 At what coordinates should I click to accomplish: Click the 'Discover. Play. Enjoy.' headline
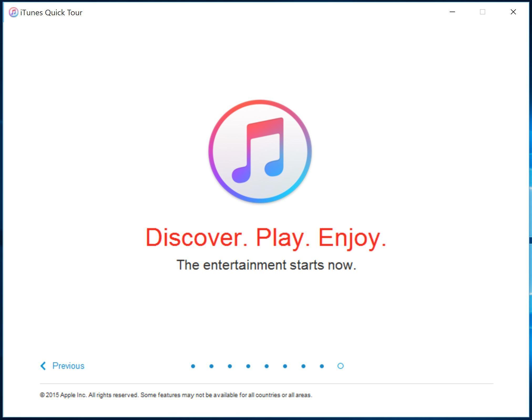266,237
